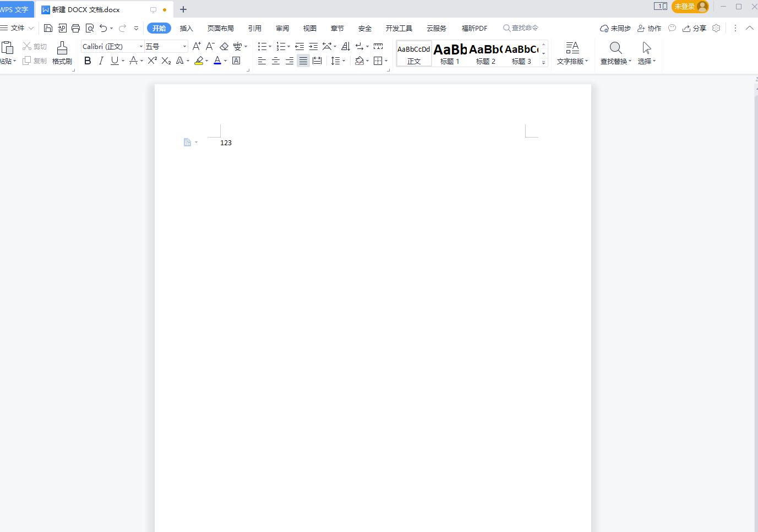Undo the last action
758x532 pixels.
(103, 28)
